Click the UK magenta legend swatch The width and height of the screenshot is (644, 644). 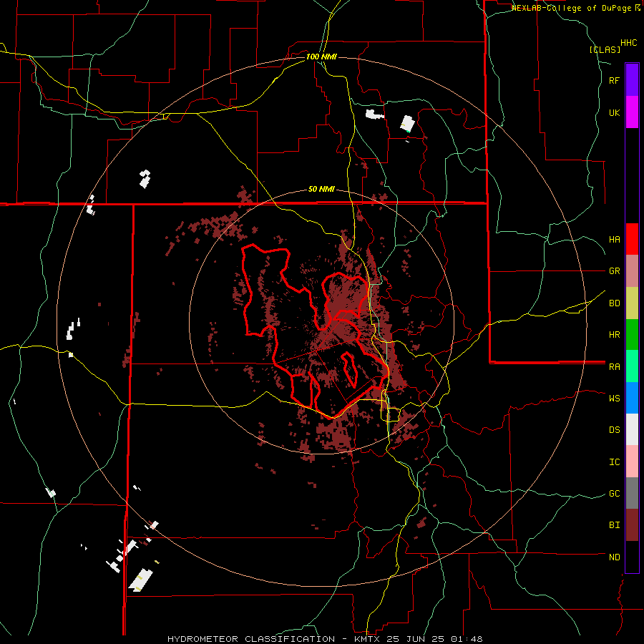coord(632,112)
